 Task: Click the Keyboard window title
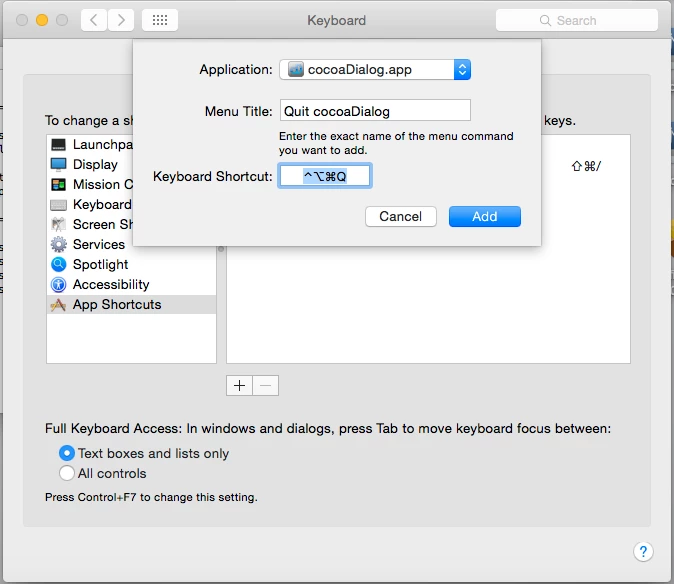pos(337,20)
